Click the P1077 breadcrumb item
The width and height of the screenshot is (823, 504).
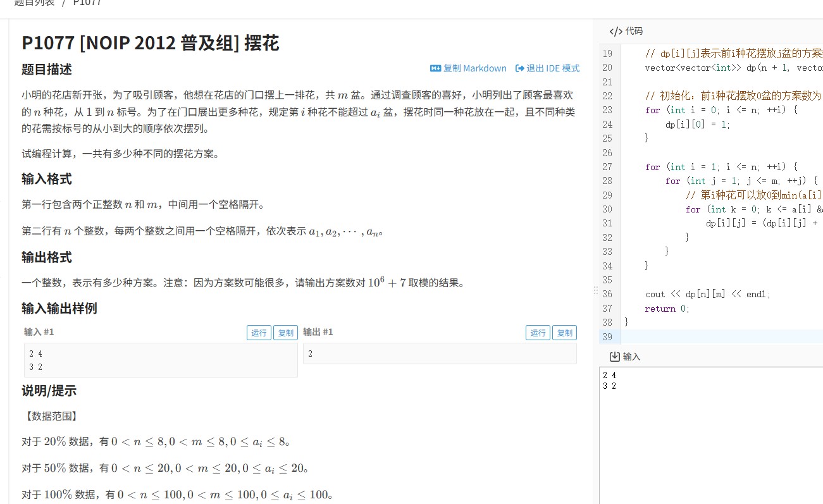[x=85, y=3]
